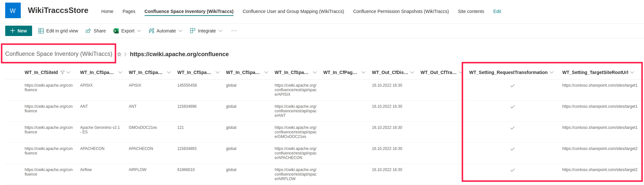Click the Share button label
Screen dimensions: 644x185
100,31
